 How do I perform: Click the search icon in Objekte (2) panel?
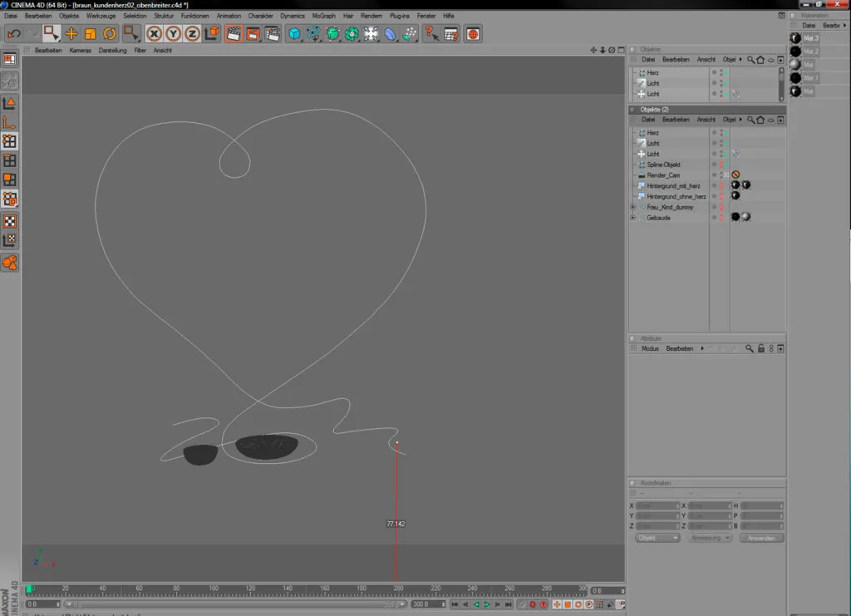[x=750, y=120]
